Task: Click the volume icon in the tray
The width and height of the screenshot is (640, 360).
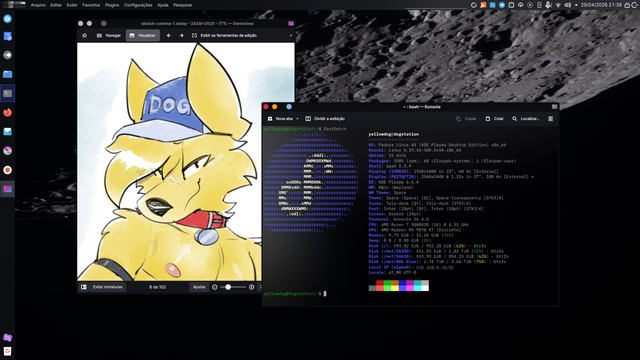Action: (x=567, y=5)
